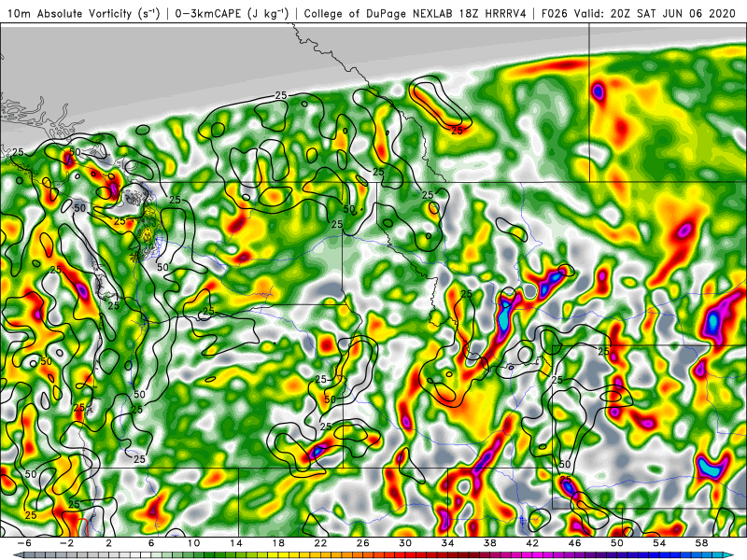The height and width of the screenshot is (560, 747).
Task: Click the '0-3kmCAPE' title text
Action: (208, 13)
